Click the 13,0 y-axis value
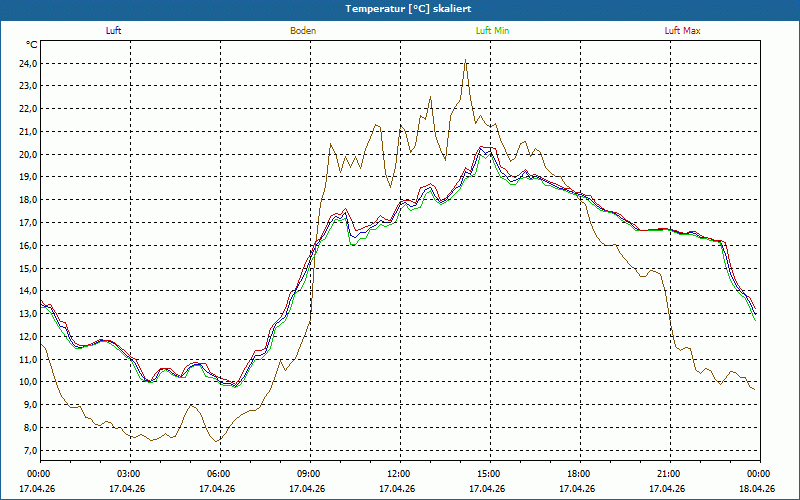Image resolution: width=800 pixels, height=500 pixels. (28, 314)
